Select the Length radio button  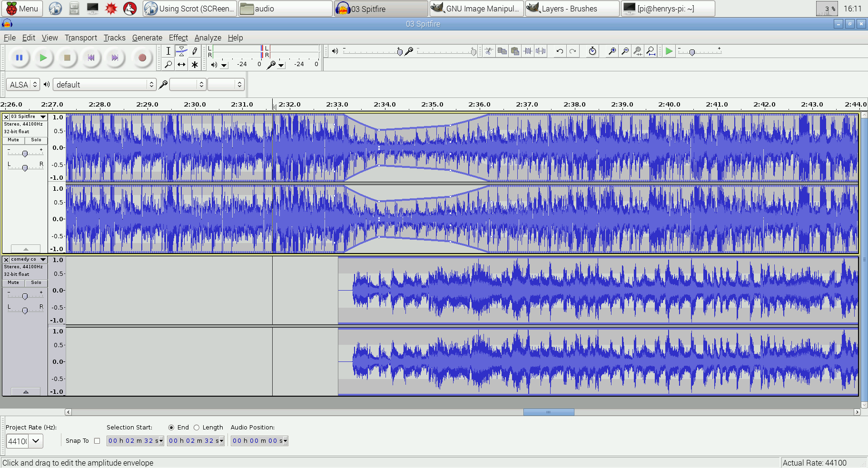click(x=197, y=428)
